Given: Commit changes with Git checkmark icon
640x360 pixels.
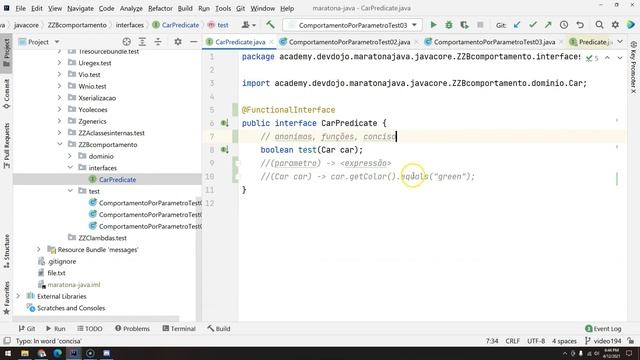Looking at the screenshot, I should pyautogui.click(x=533, y=25).
